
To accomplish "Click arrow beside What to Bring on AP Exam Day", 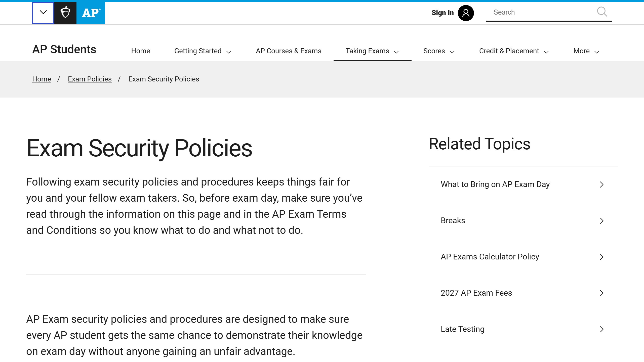I will [601, 185].
